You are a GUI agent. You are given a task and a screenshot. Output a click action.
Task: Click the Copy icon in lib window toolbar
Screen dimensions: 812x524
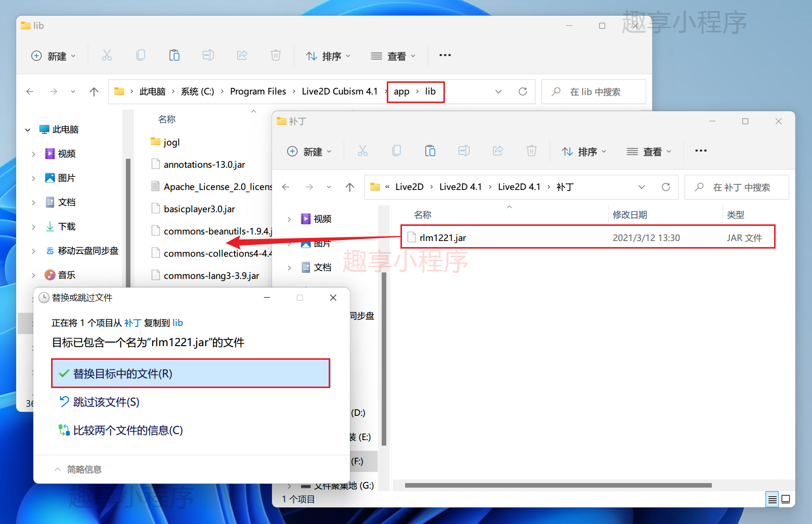tap(141, 56)
